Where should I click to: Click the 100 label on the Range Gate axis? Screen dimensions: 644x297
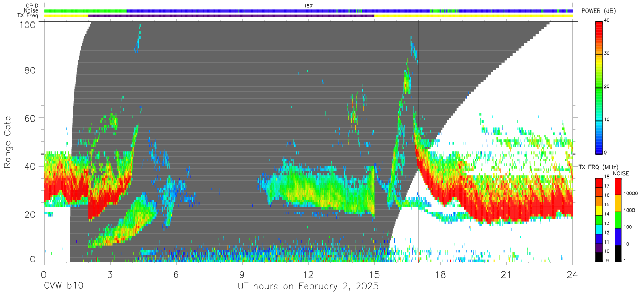[x=28, y=25]
